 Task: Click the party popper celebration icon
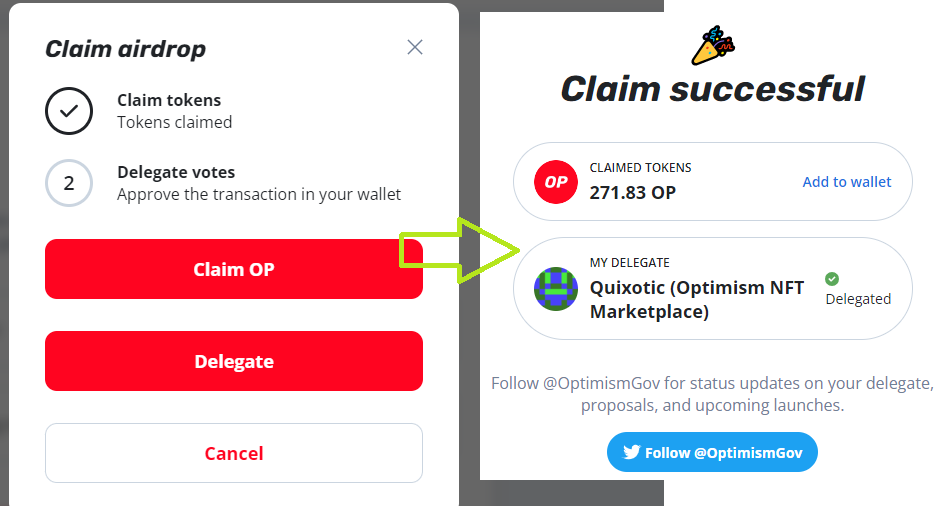(713, 46)
